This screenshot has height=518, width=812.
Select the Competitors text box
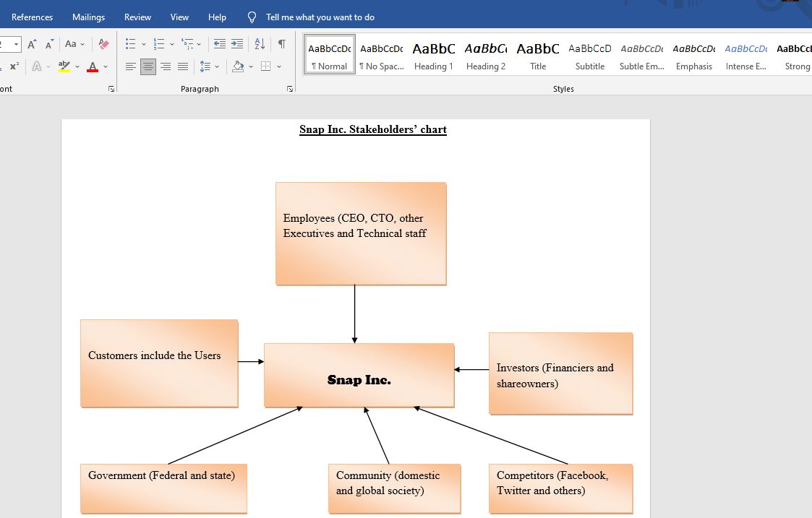561,488
